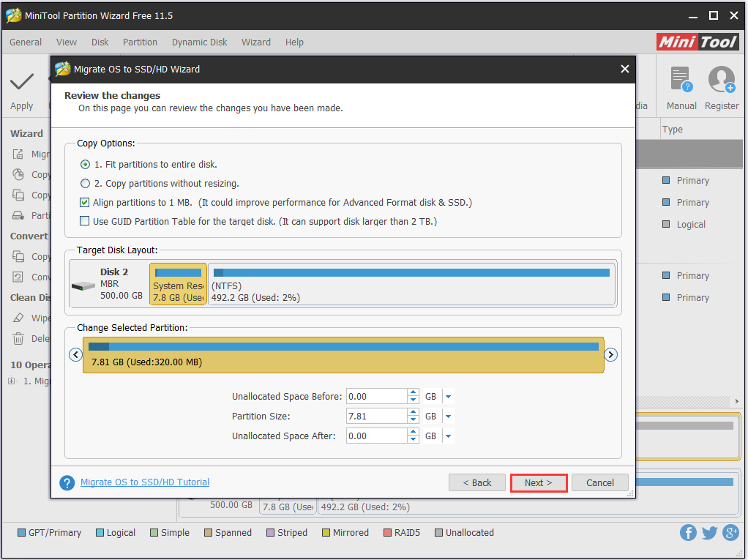Viewport: 748px width, 560px height.
Task: Expand the 1. Migrate operation tree node
Action: tap(12, 381)
